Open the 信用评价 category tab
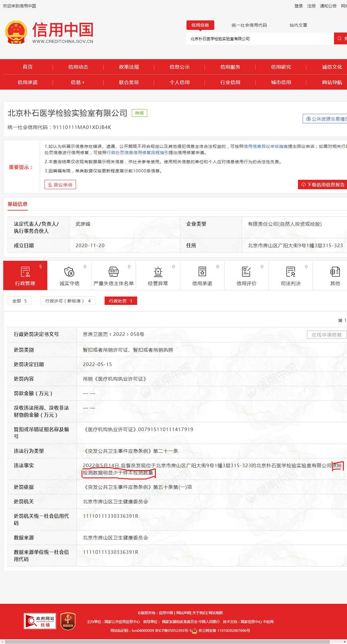Screen dimensions: 347x644 pos(247,275)
